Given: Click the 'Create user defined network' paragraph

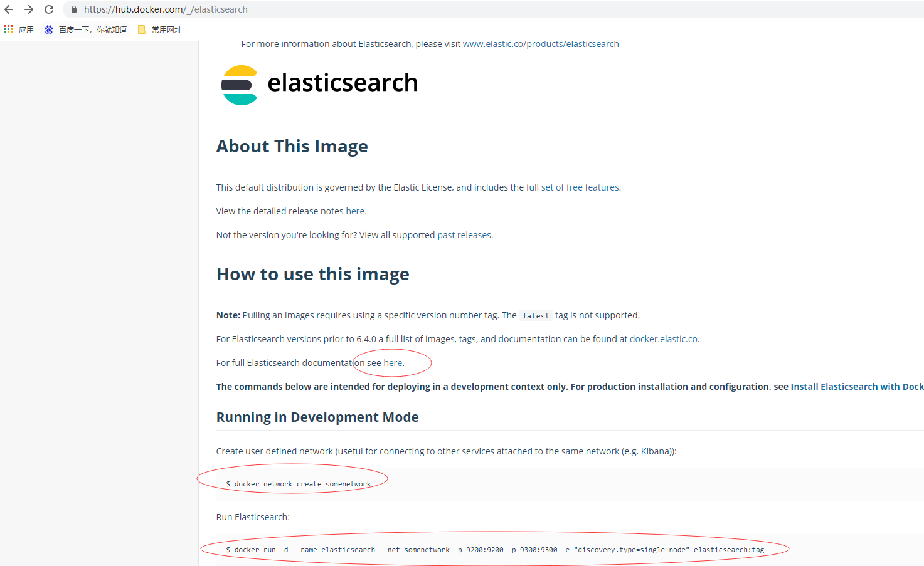Looking at the screenshot, I should click(446, 451).
